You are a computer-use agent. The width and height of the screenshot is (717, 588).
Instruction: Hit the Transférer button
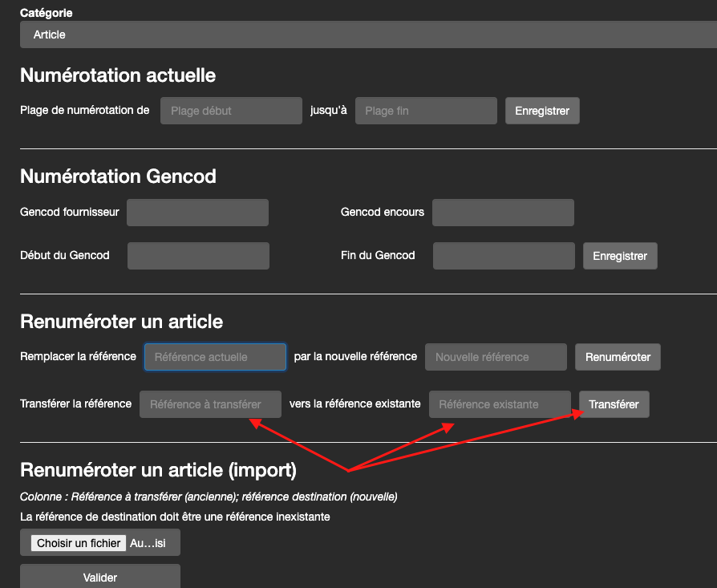[614, 404]
